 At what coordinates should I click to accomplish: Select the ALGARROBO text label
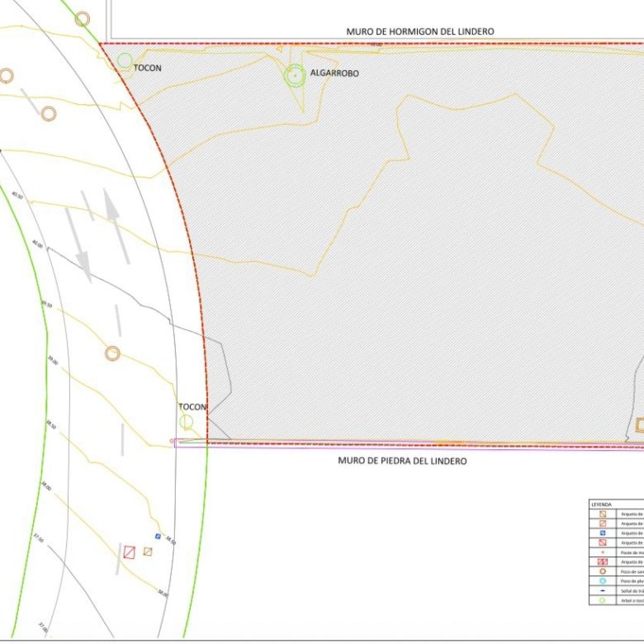pos(334,73)
